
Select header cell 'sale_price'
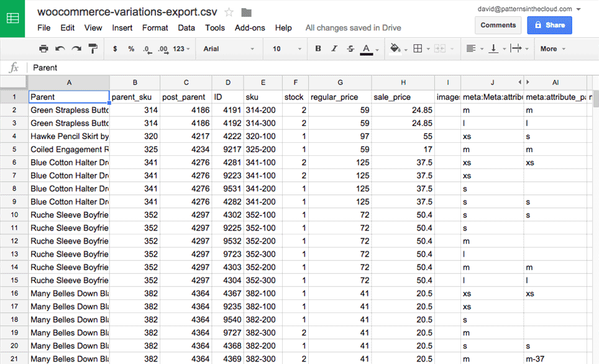(x=403, y=97)
